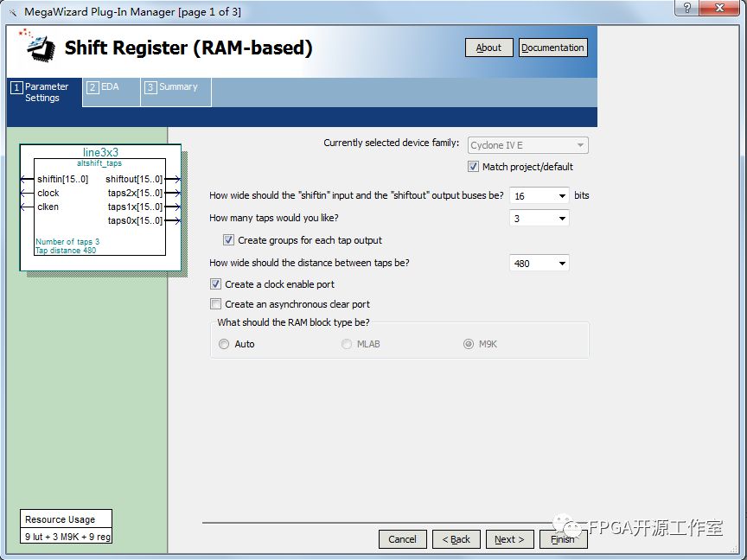Switch to the EDA tab
This screenshot has width=747, height=560.
click(111, 88)
